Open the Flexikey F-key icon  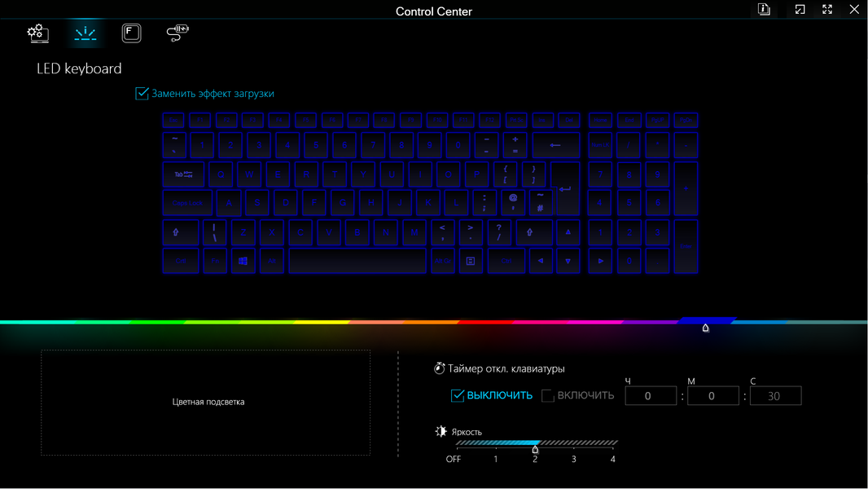(x=131, y=33)
